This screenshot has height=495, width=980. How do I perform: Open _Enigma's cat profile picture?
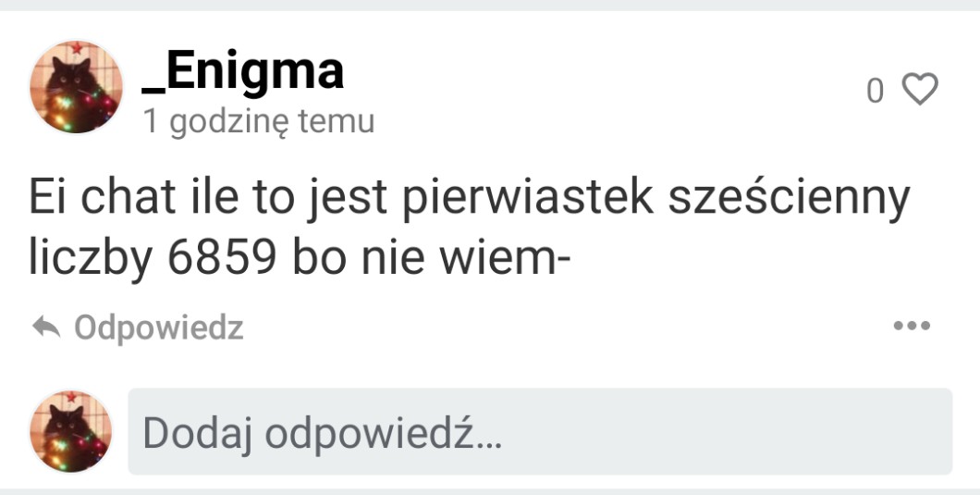point(76,86)
